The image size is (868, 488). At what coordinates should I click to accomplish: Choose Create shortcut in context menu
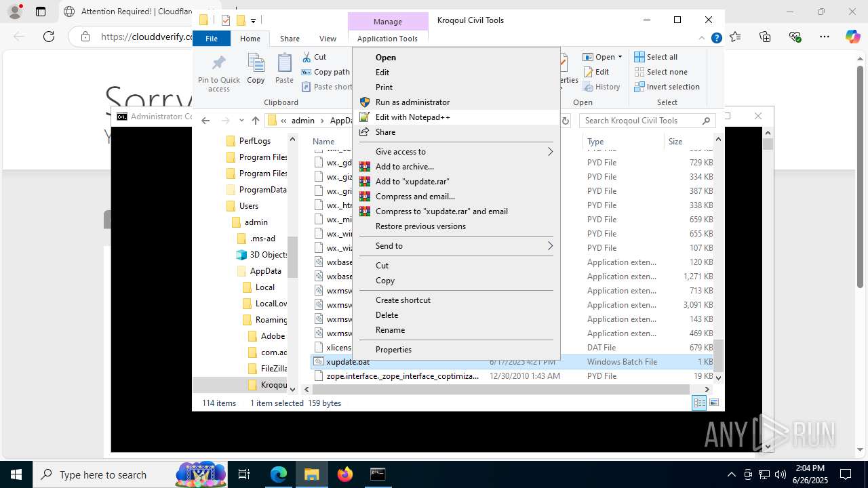click(x=457, y=300)
